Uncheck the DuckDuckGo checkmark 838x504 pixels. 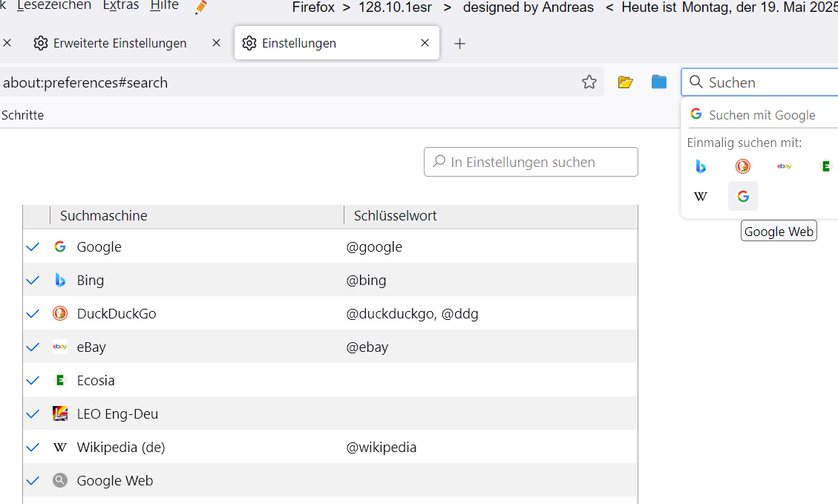[x=33, y=313]
